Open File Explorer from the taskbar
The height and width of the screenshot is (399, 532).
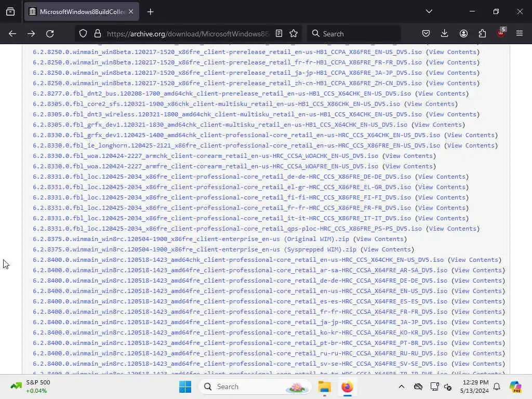[x=325, y=387]
